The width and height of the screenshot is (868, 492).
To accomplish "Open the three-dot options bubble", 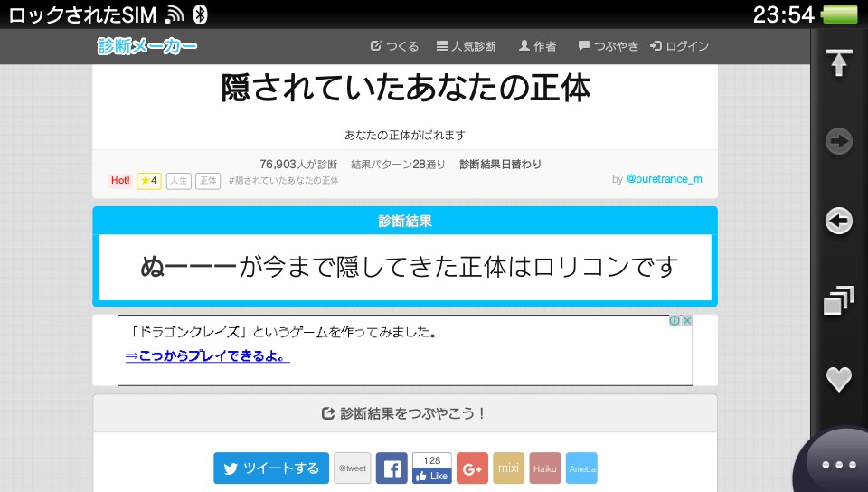I will pyautogui.click(x=839, y=465).
